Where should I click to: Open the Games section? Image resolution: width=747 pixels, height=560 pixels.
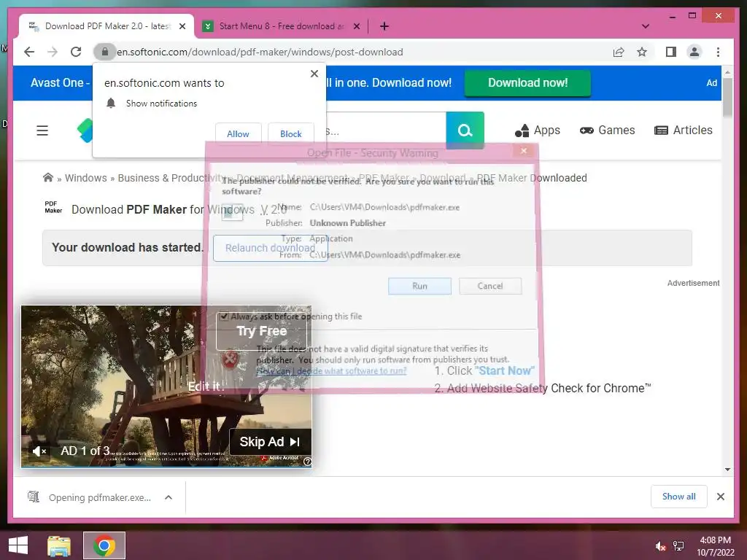pos(608,131)
